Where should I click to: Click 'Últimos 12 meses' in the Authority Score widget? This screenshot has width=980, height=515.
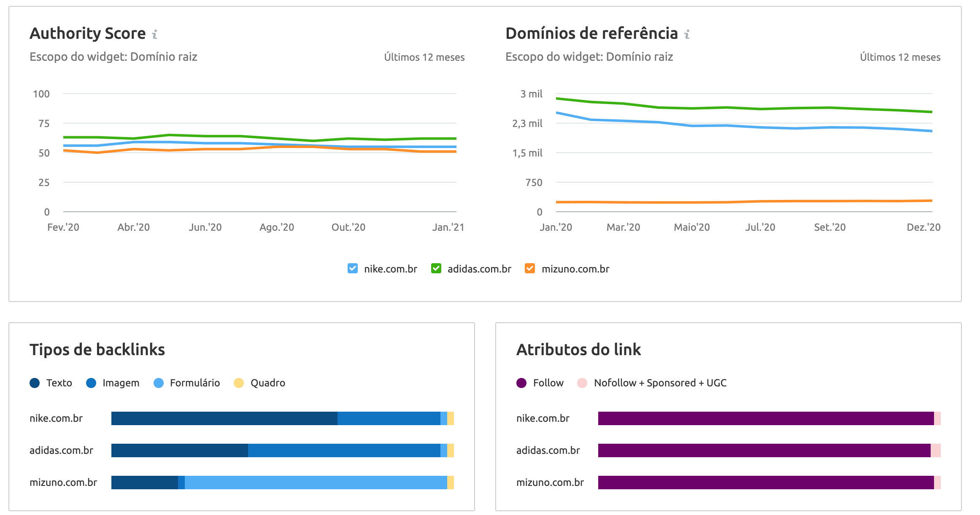tap(424, 57)
